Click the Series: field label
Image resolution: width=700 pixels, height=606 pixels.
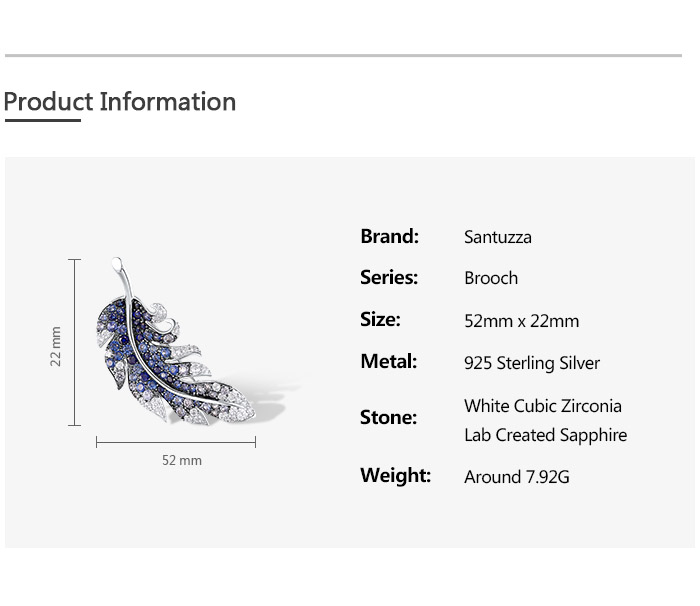point(389,278)
